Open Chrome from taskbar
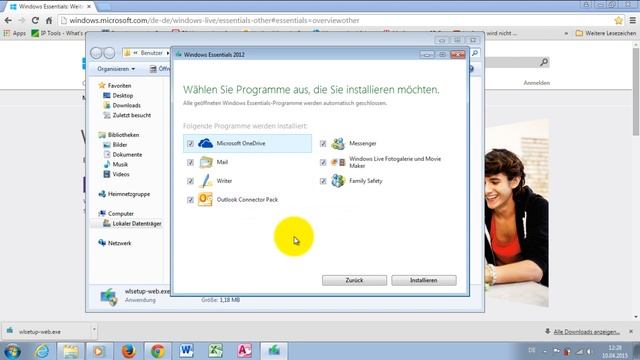Image resolution: width=640 pixels, height=360 pixels. pos(158,351)
